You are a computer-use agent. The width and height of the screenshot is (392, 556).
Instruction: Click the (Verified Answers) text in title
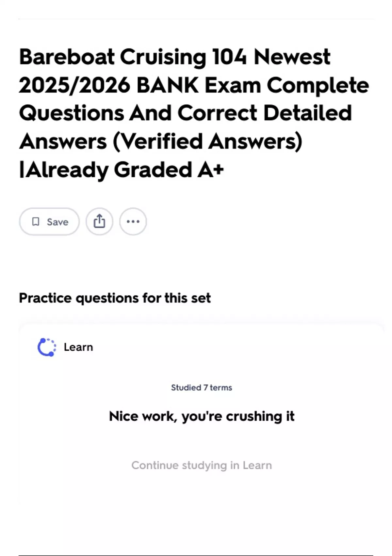pos(207,142)
